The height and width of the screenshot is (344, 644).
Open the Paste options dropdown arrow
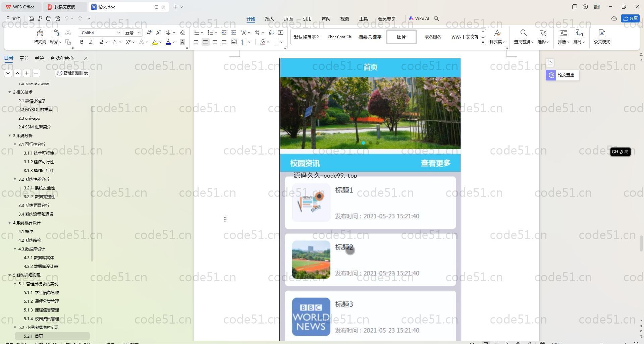click(60, 42)
